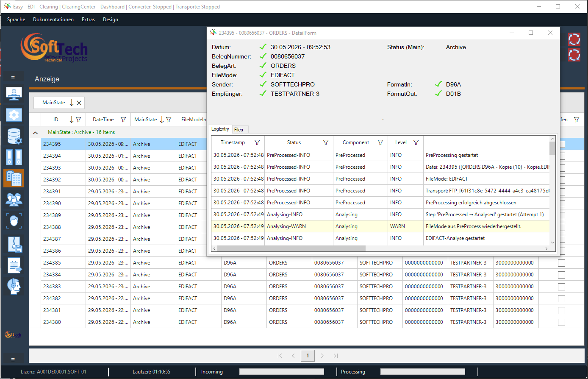588x379 pixels.
Task: Click the Incoming progress bar
Action: (282, 372)
